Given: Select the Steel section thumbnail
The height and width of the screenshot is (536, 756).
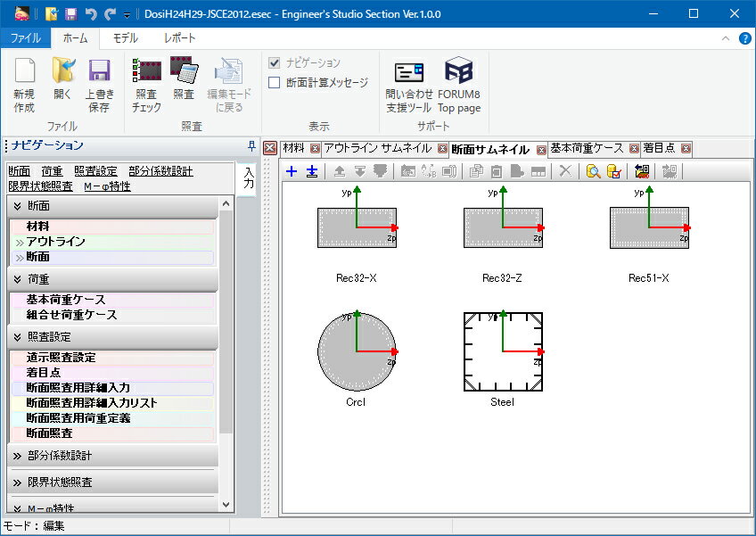Looking at the screenshot, I should [504, 351].
